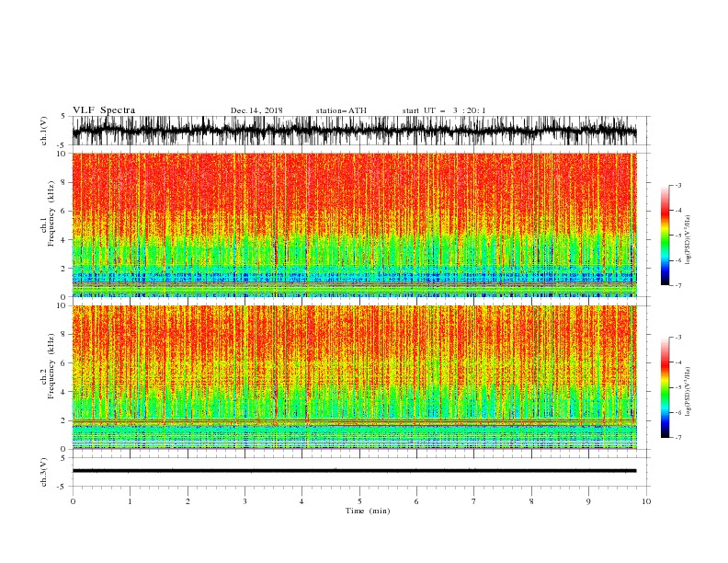The height and width of the screenshot is (563, 728).
Task: Click the ch.3 flat waveform trace
Action: [354, 471]
